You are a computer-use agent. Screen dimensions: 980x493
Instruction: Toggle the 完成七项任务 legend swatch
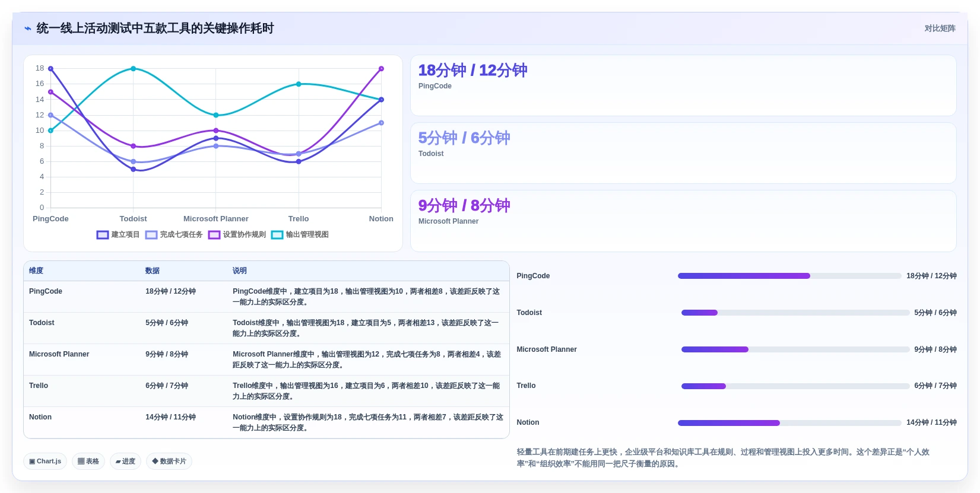click(x=151, y=235)
